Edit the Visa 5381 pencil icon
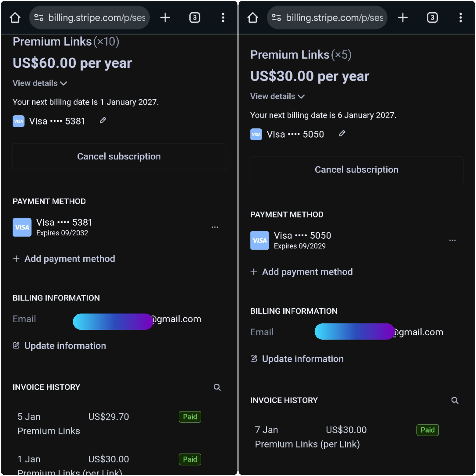 [103, 120]
